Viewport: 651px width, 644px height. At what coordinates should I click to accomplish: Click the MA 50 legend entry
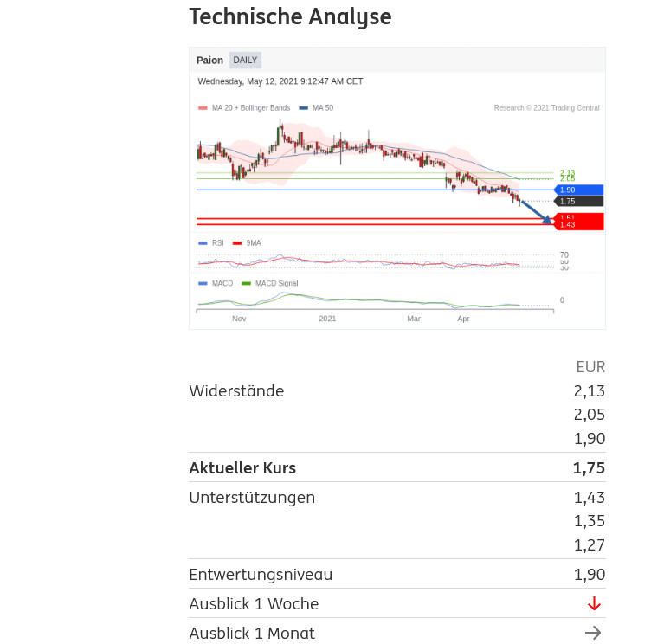(x=317, y=108)
